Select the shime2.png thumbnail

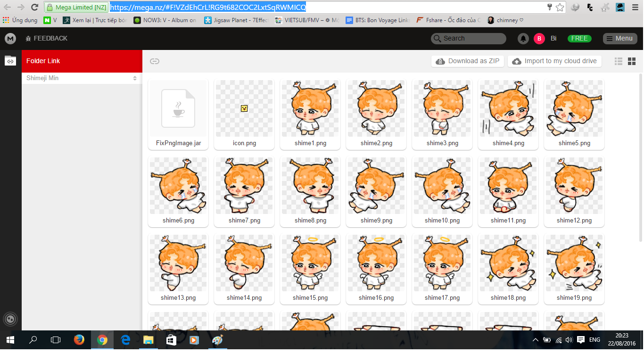point(376,115)
